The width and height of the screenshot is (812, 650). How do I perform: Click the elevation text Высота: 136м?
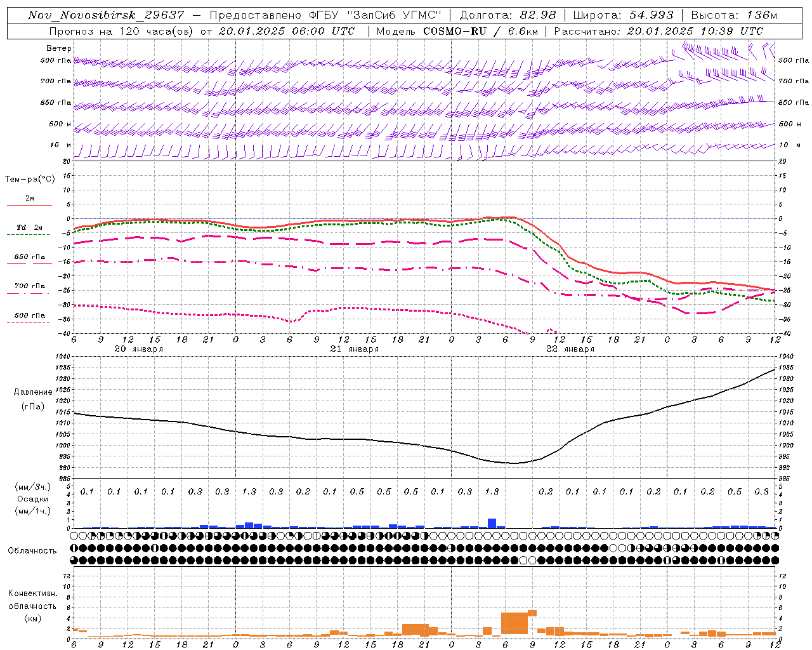point(733,15)
